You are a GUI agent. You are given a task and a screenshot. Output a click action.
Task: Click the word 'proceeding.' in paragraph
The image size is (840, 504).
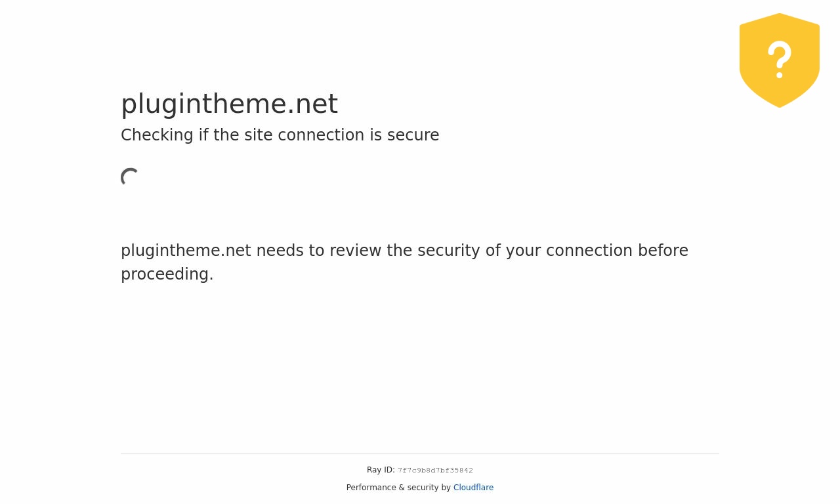[167, 274]
